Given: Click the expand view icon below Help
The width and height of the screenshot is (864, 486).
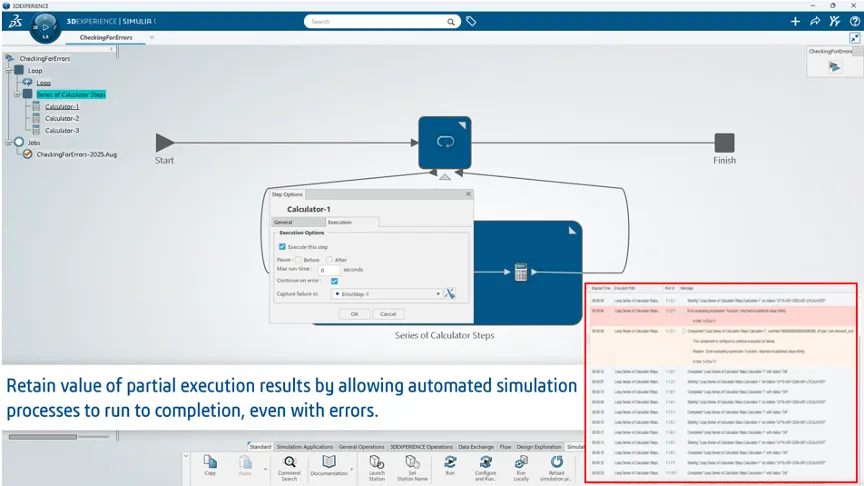Looking at the screenshot, I should (x=855, y=38).
